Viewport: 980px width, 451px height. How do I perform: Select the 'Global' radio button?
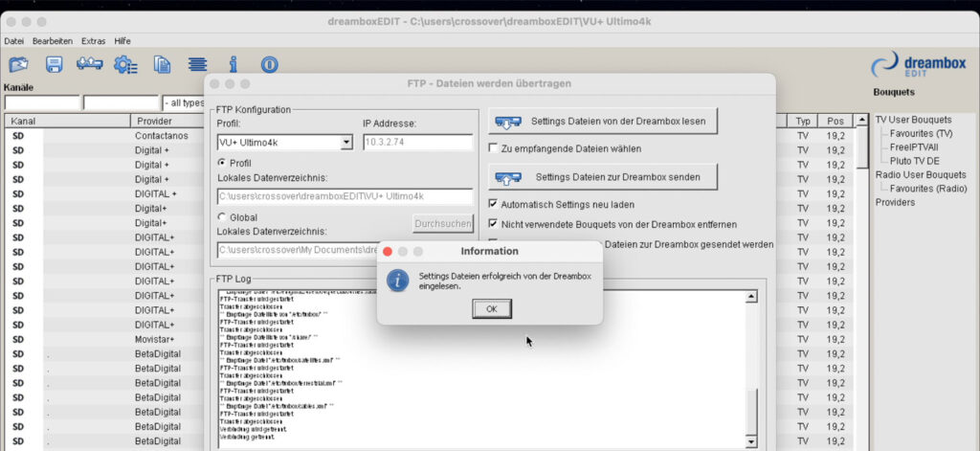click(223, 217)
